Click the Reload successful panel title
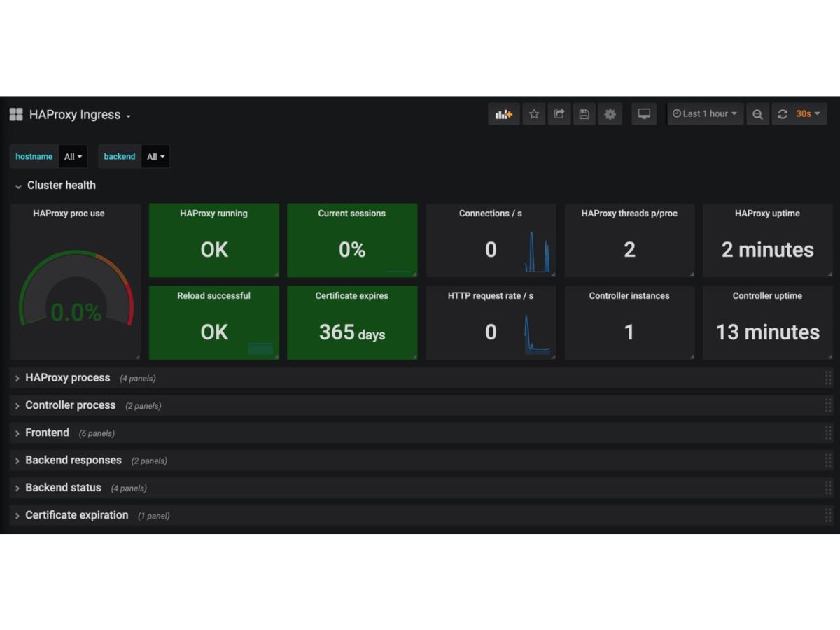840x630 pixels. pyautogui.click(x=213, y=296)
